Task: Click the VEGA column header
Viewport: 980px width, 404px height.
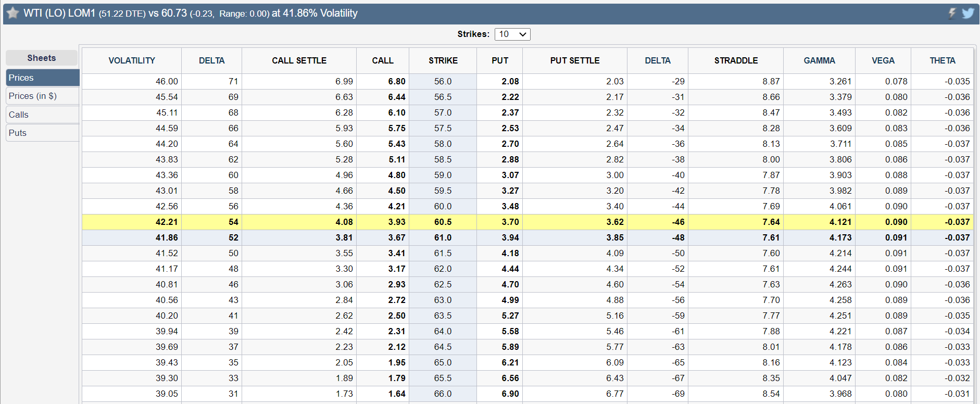Action: [x=883, y=60]
